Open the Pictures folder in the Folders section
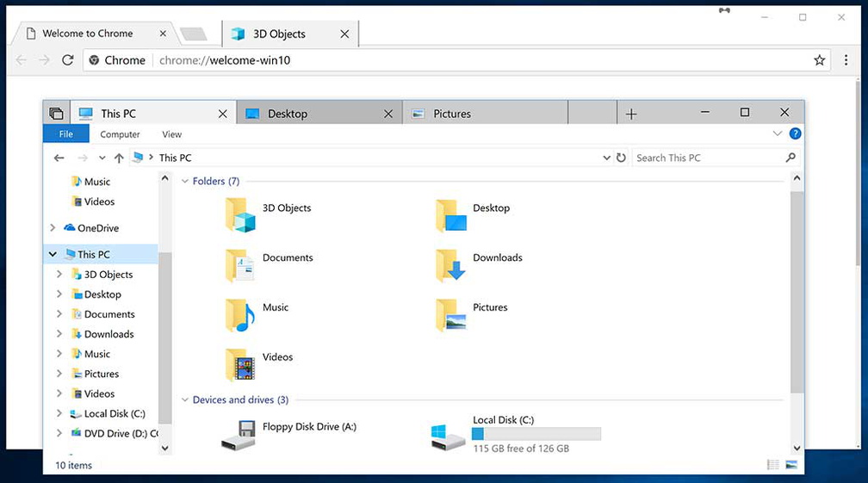Viewport: 868px width, 483px height. [451, 315]
